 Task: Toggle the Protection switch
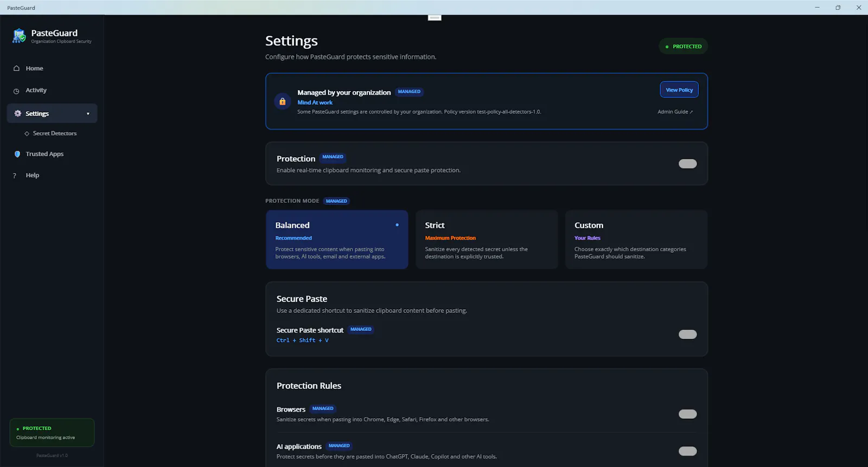click(x=687, y=164)
